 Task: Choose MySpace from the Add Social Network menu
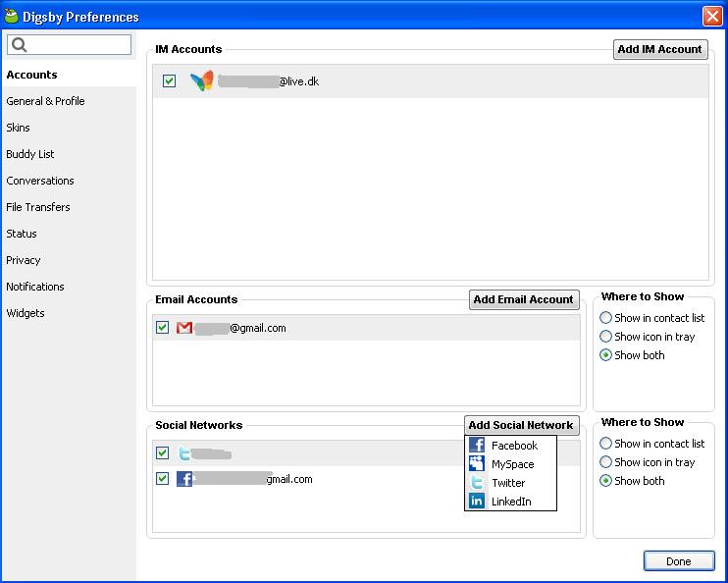point(512,464)
